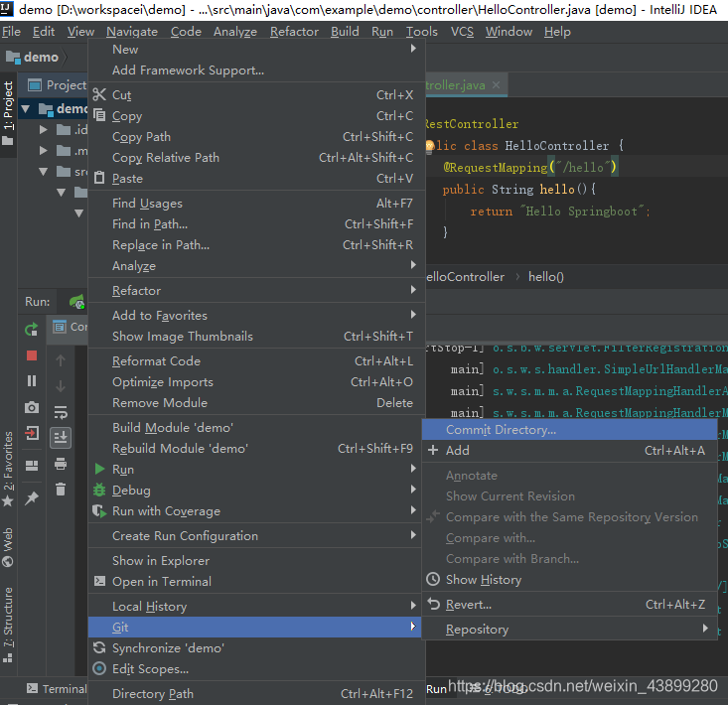The image size is (728, 705).
Task: Pause program output icon
Action: tap(32, 381)
